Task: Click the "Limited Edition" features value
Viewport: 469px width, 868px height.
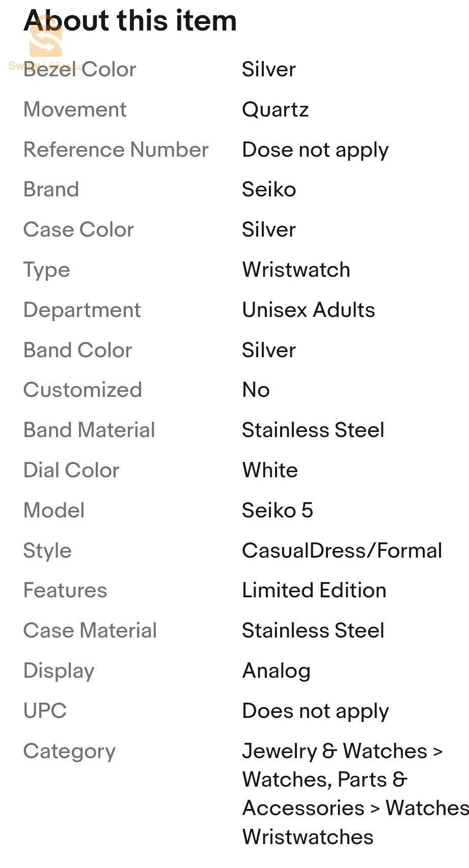Action: (x=314, y=591)
